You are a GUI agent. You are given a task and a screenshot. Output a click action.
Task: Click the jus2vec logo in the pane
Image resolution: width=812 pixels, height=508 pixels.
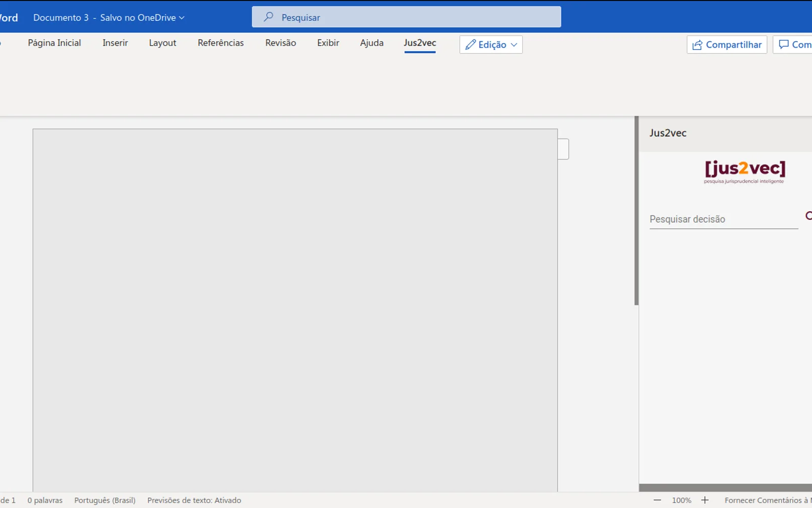(x=745, y=172)
